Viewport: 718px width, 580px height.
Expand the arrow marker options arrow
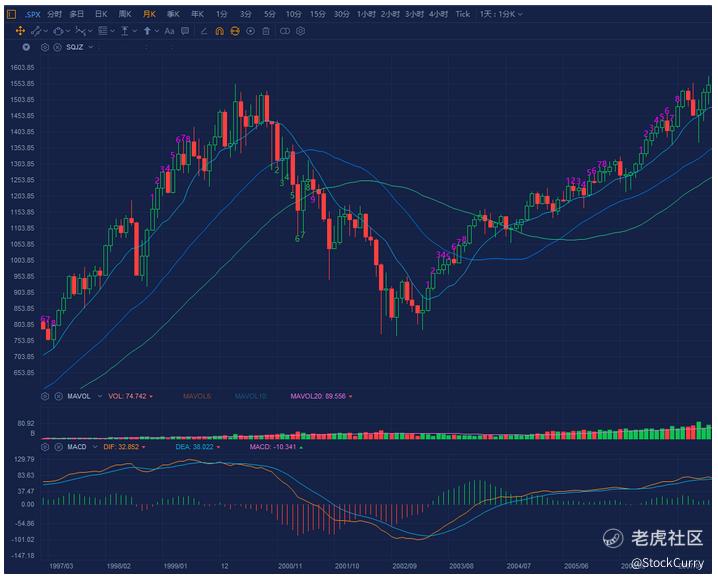click(157, 31)
